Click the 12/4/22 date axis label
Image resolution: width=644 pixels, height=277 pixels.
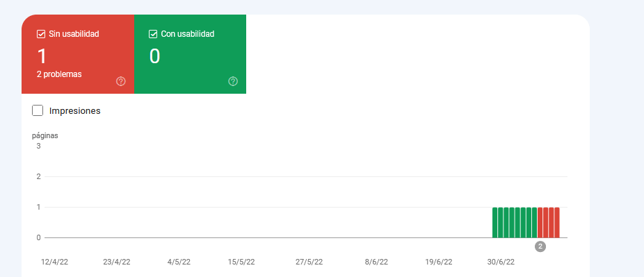pyautogui.click(x=55, y=262)
